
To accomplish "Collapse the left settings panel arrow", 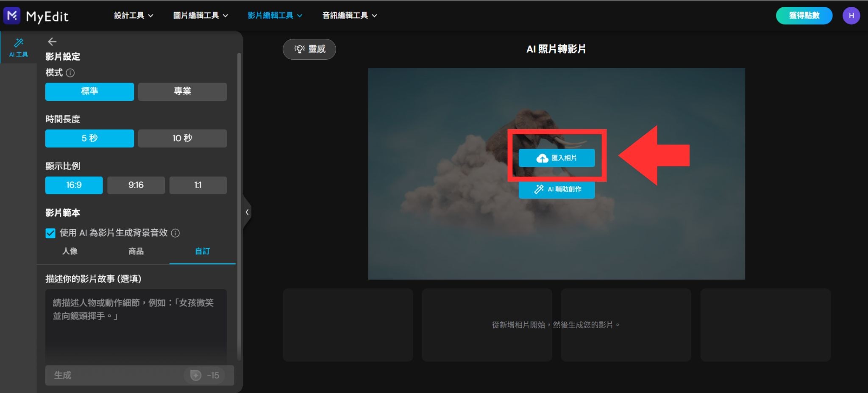I will point(247,212).
